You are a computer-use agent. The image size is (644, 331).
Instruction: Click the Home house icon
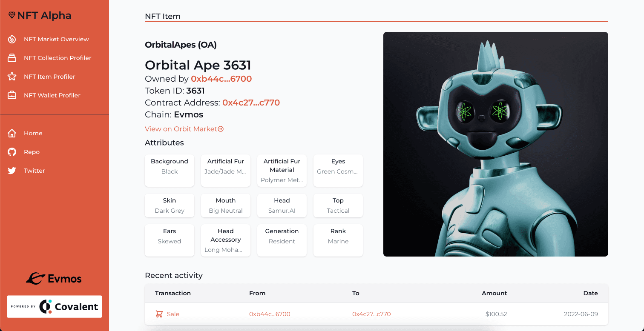pos(12,133)
